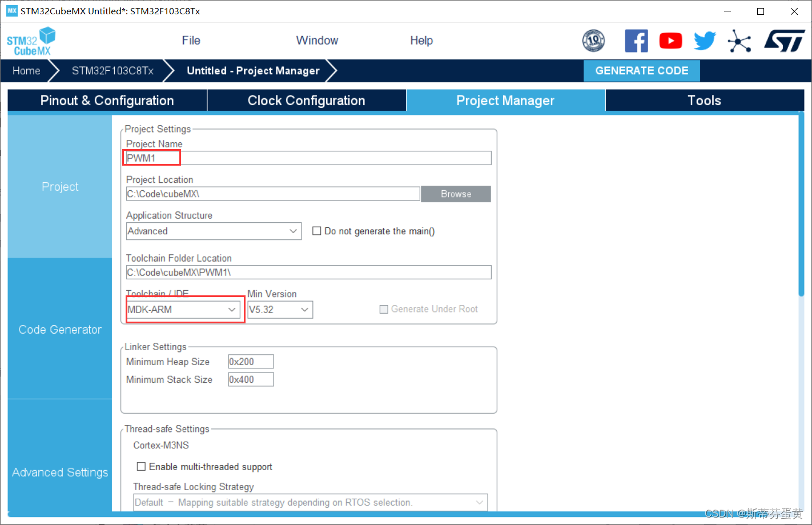Open the Help menu
812x525 pixels.
point(421,41)
